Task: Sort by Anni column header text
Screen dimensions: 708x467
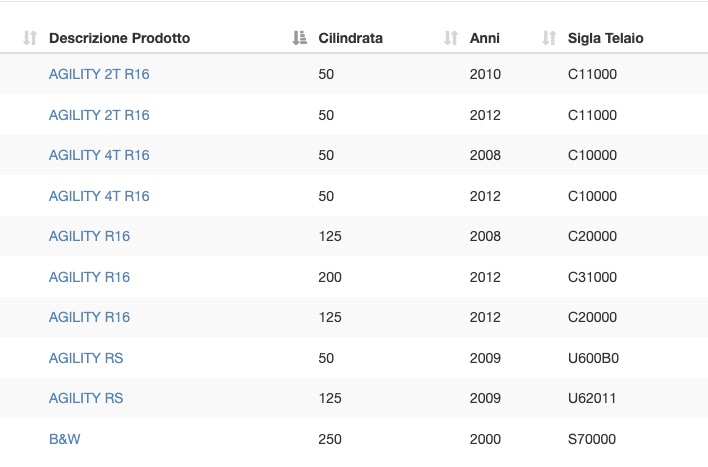Action: pyautogui.click(x=484, y=38)
